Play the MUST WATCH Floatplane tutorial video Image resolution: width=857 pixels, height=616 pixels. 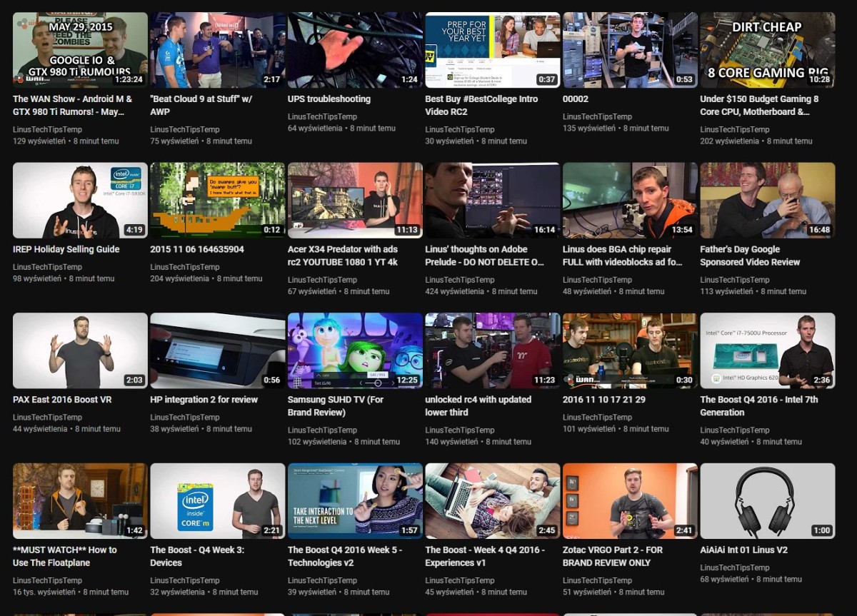point(79,500)
